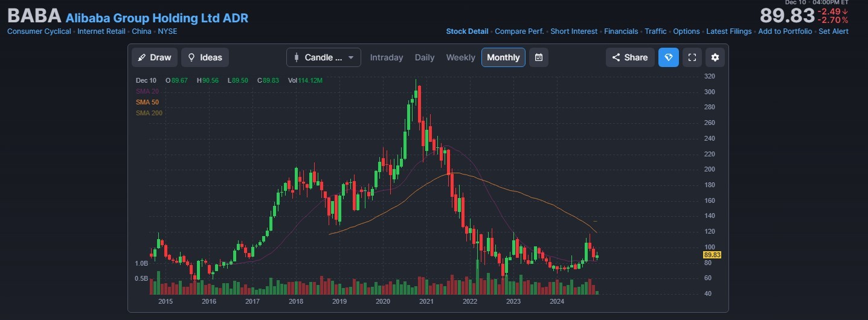Viewport: 868px width, 320px height.
Task: Click the 0.5B volume axis label
Action: pyautogui.click(x=141, y=278)
